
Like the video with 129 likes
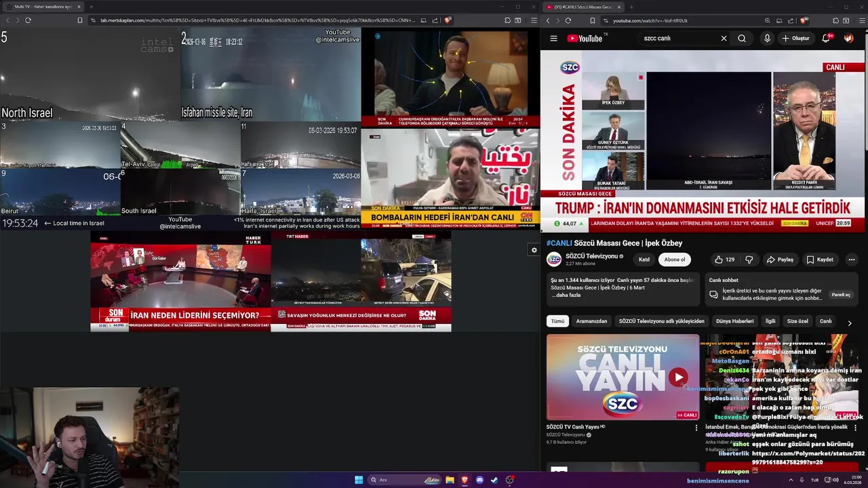(x=724, y=260)
